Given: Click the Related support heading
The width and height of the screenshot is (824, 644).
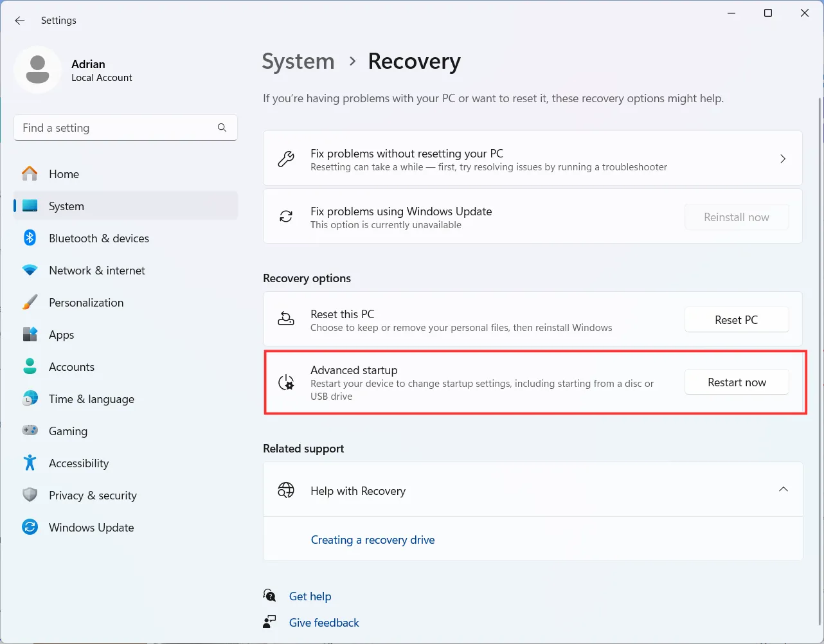Looking at the screenshot, I should (303, 449).
